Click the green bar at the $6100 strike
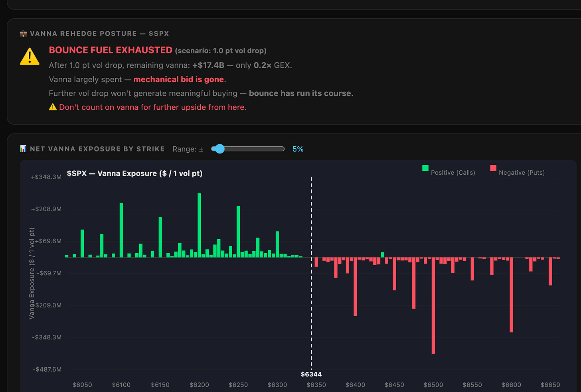The image size is (581, 392). (121, 230)
